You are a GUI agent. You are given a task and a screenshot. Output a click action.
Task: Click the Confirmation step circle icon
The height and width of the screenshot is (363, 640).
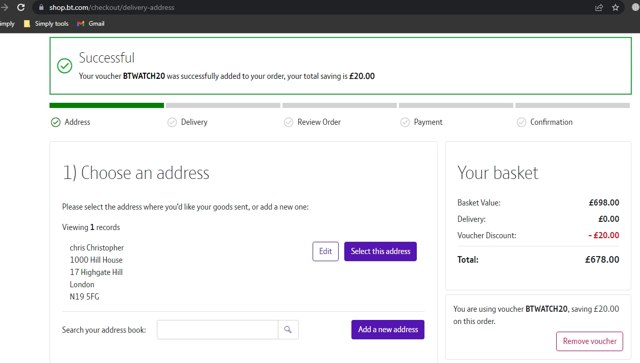(x=521, y=122)
